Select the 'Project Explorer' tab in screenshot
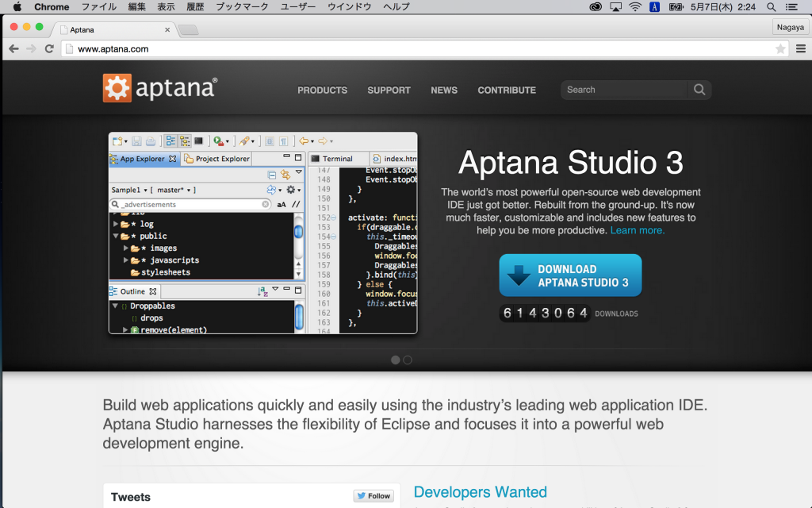 [217, 159]
